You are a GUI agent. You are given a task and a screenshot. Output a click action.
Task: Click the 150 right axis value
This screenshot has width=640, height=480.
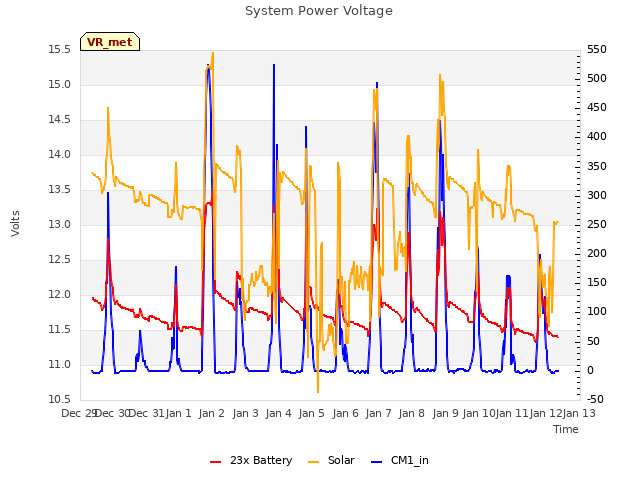click(597, 282)
